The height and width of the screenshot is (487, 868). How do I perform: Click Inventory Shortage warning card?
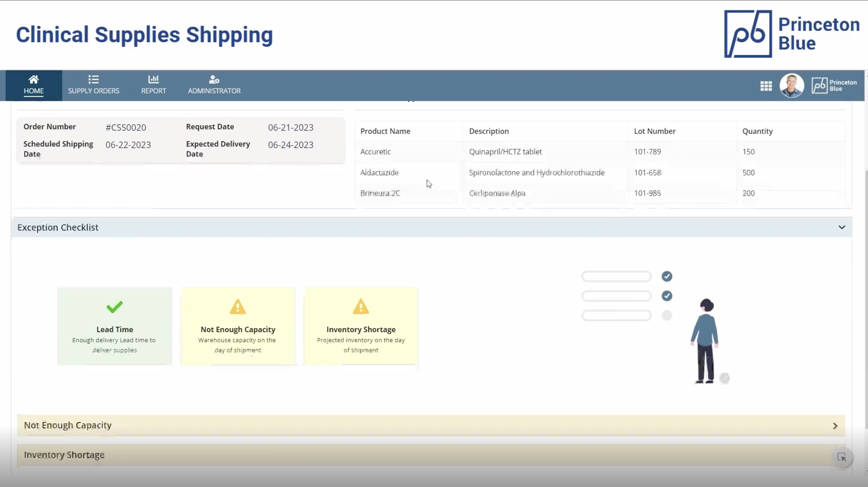pyautogui.click(x=360, y=326)
